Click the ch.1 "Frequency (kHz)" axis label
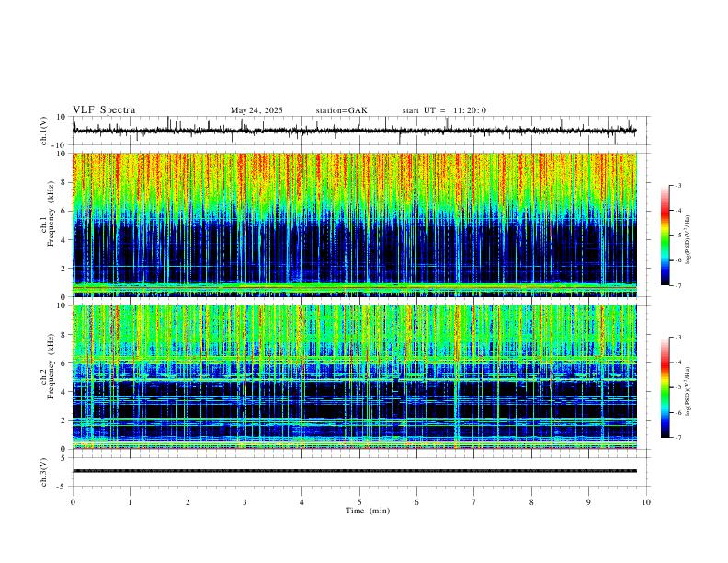This screenshot has width=728, height=563. [51, 213]
